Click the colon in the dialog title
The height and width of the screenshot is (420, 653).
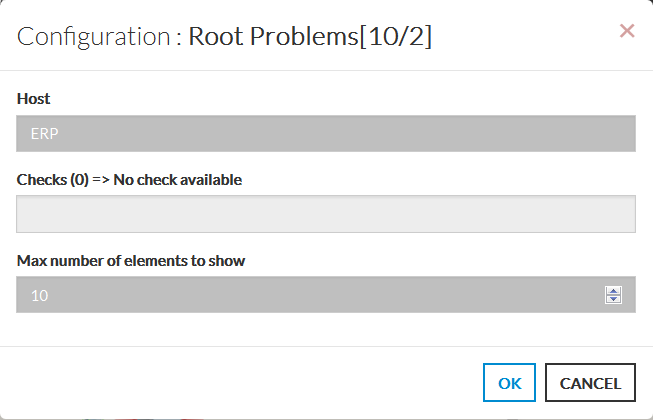pyautogui.click(x=179, y=38)
